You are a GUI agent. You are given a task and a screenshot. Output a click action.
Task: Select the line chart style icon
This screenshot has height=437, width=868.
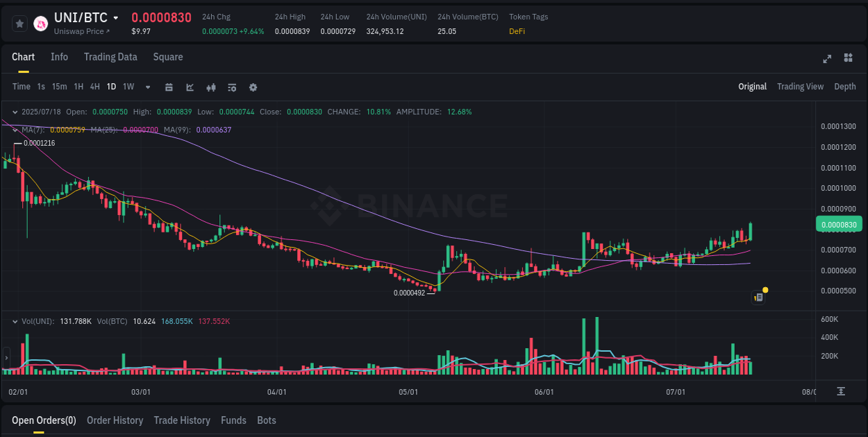190,87
